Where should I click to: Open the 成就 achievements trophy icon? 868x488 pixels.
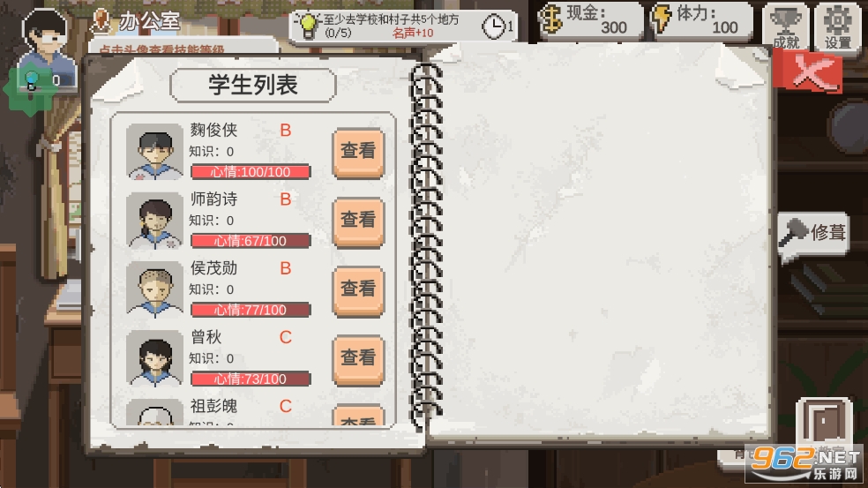pos(786,26)
